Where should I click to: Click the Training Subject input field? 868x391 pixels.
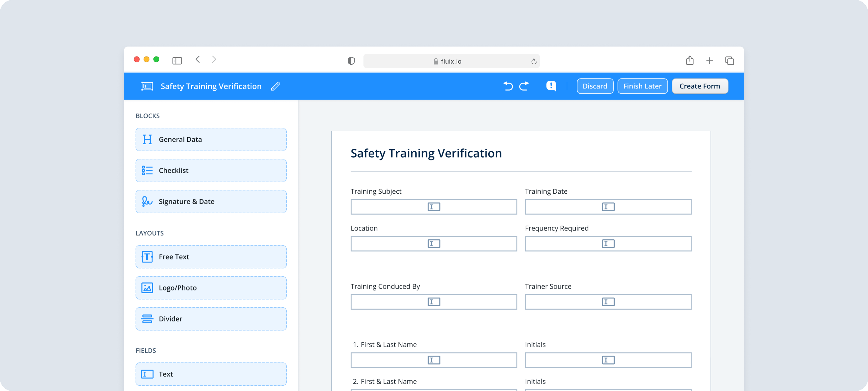(x=433, y=207)
